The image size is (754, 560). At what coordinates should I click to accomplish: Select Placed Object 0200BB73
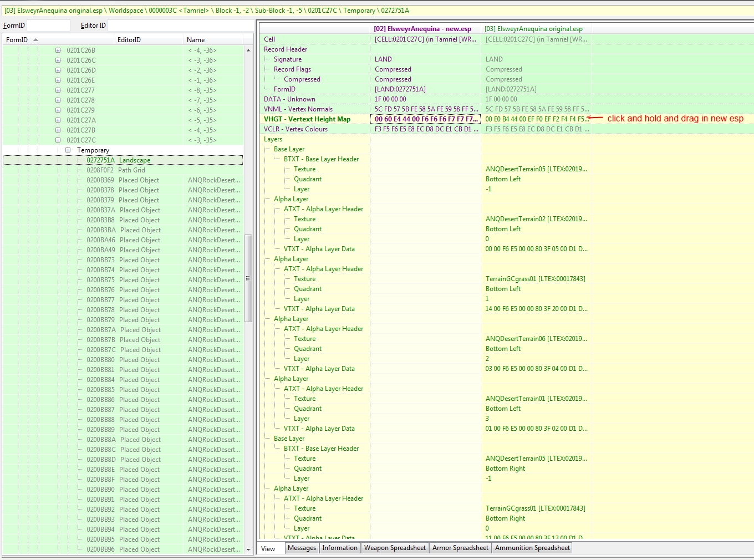[123, 260]
